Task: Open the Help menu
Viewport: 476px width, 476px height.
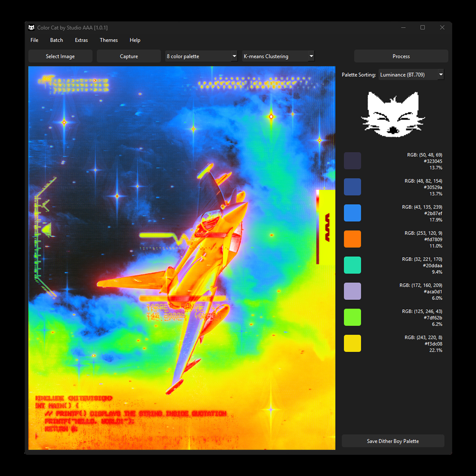Action: pos(135,40)
